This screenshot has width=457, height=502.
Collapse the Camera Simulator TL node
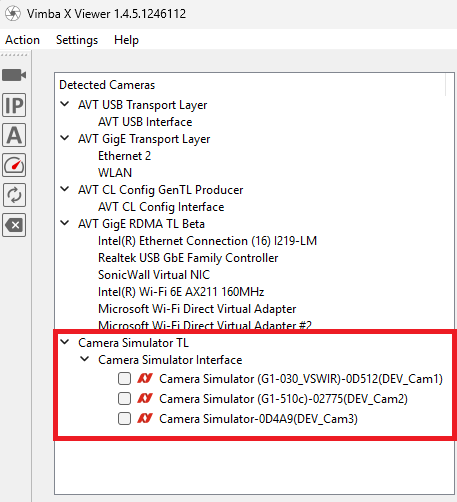click(x=65, y=342)
